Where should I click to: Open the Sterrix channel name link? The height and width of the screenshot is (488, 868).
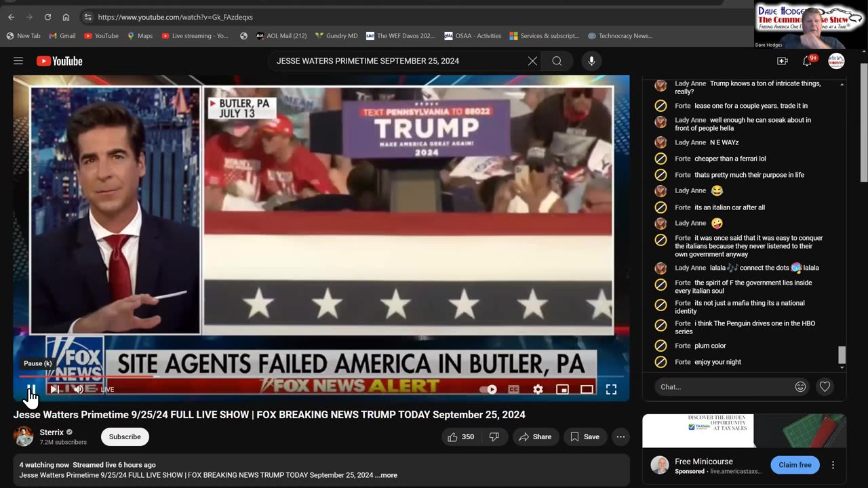pos(52,432)
